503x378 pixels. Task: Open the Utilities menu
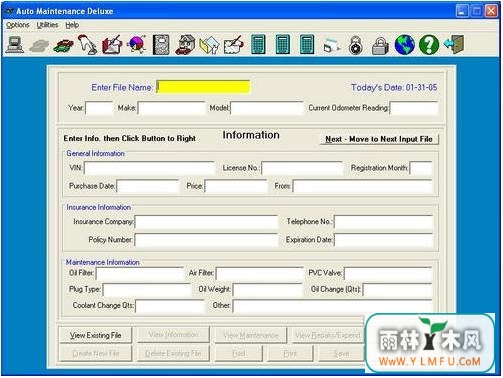point(47,25)
